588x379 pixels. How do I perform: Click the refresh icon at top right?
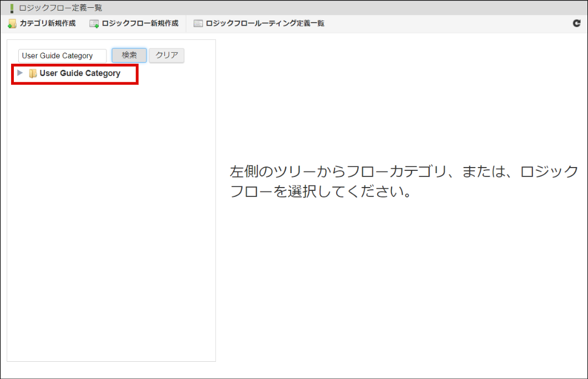[577, 23]
